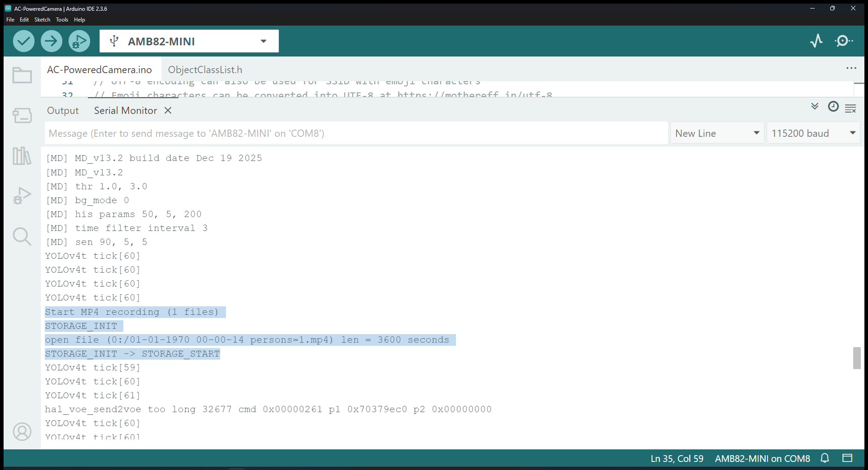
Task: Click the serial message input field
Action: (356, 133)
